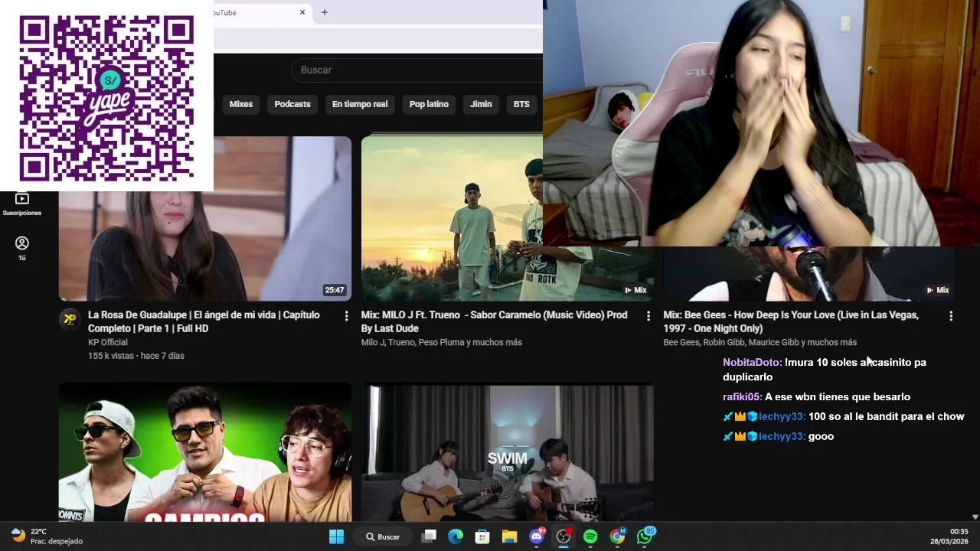Launch Microsoft Edge from the taskbar

click(x=456, y=536)
